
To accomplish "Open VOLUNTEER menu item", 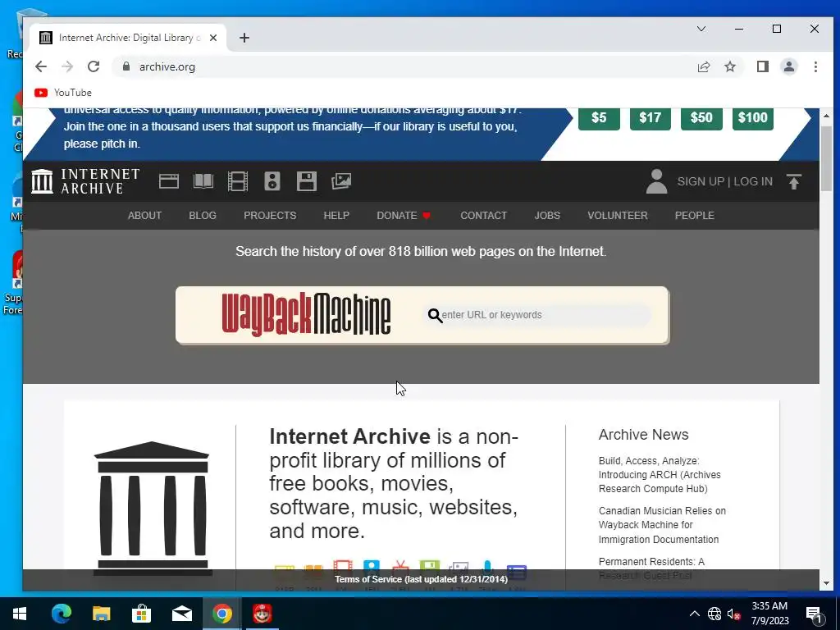I will 618,216.
